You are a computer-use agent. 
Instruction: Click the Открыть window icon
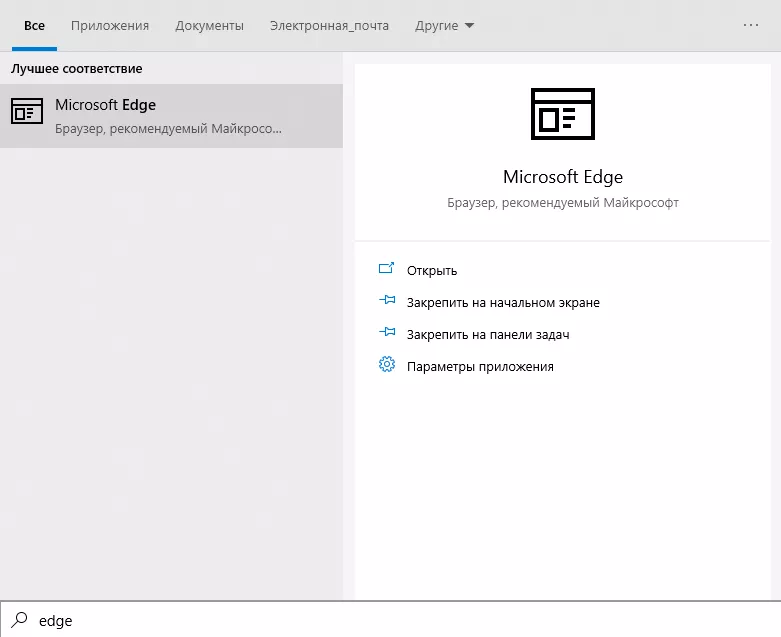click(x=387, y=269)
